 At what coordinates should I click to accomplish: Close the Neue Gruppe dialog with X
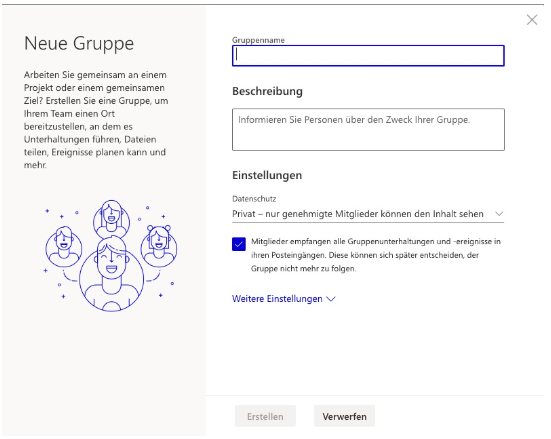pos(532,20)
